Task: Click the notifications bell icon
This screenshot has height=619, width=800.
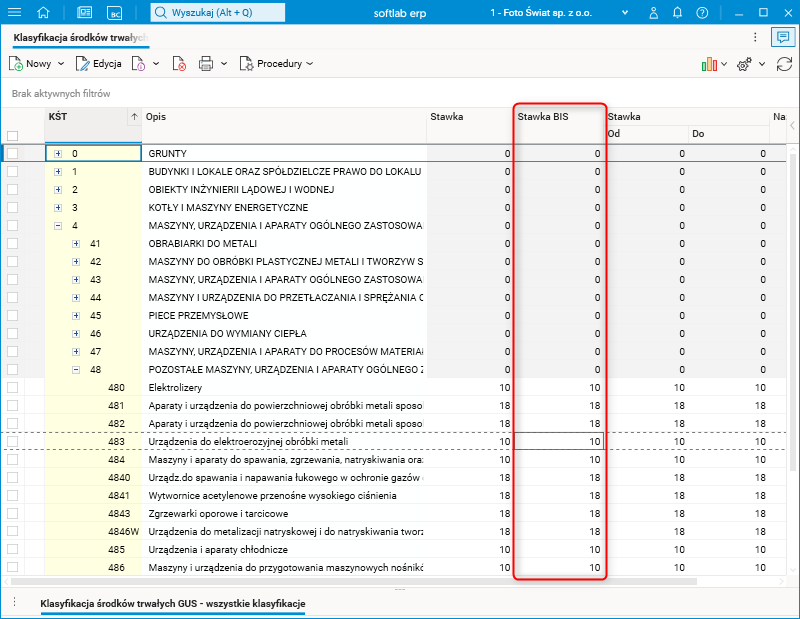Action: [x=678, y=13]
